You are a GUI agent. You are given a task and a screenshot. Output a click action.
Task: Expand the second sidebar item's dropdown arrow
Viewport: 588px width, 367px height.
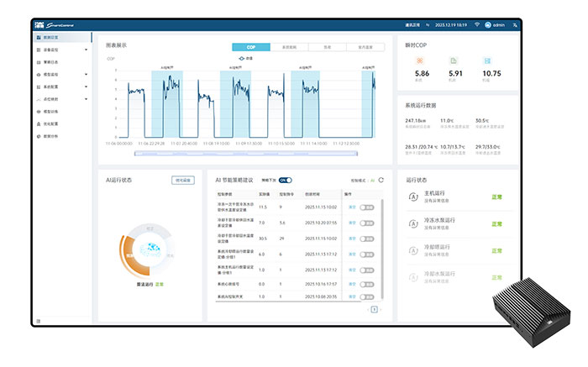click(x=86, y=50)
